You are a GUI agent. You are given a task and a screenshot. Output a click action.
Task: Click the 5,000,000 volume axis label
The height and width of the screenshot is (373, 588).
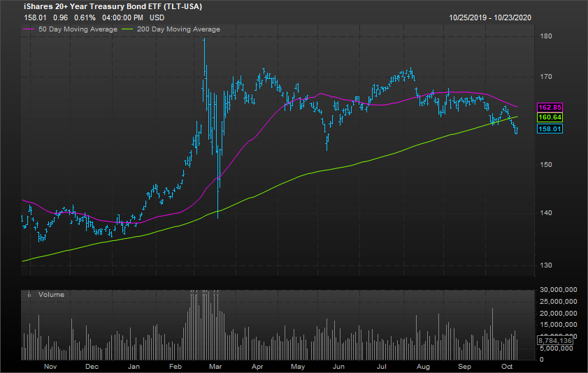[556, 349]
